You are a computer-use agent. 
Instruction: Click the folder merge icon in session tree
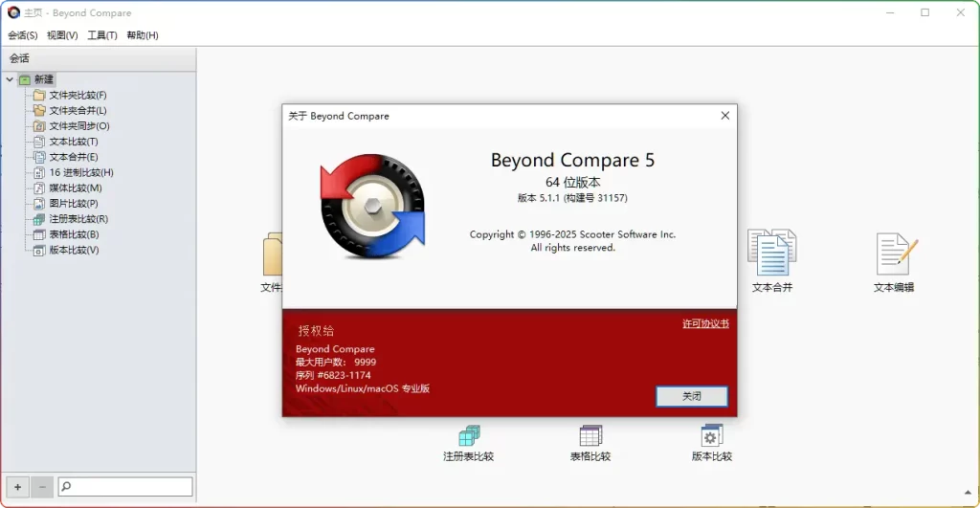point(39,111)
